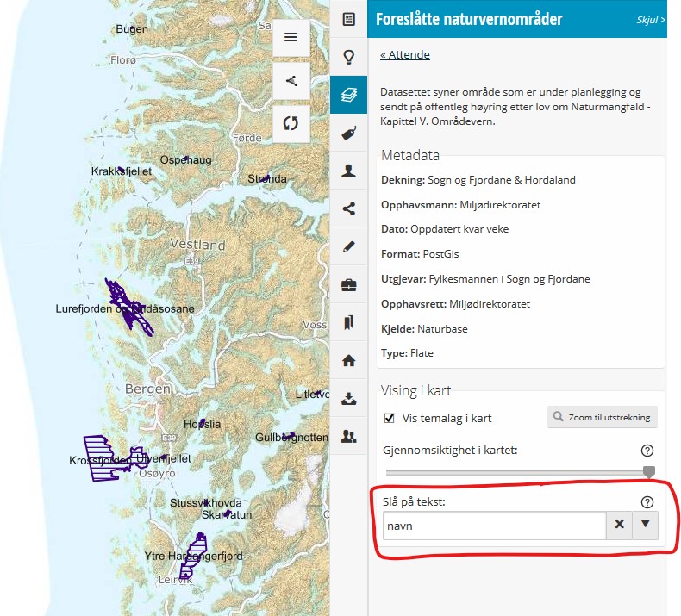Image resolution: width=681 pixels, height=616 pixels.
Task: Open the tag icon panel
Action: coord(348,133)
